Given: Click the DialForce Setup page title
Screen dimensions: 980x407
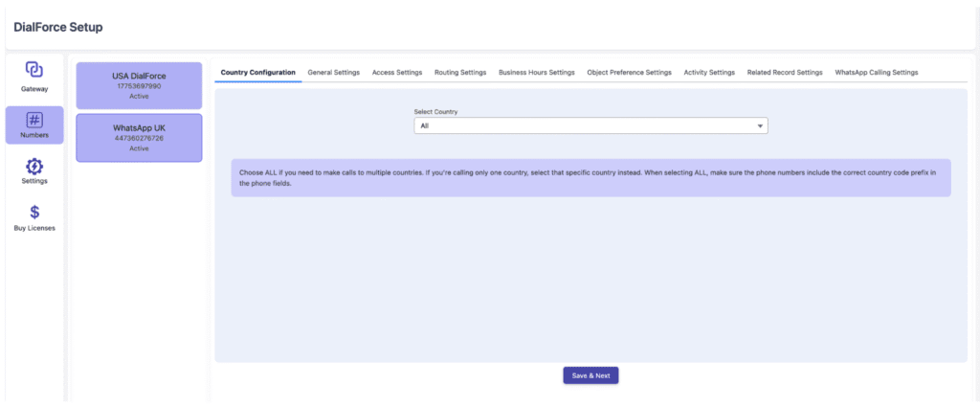Looking at the screenshot, I should point(58,27).
